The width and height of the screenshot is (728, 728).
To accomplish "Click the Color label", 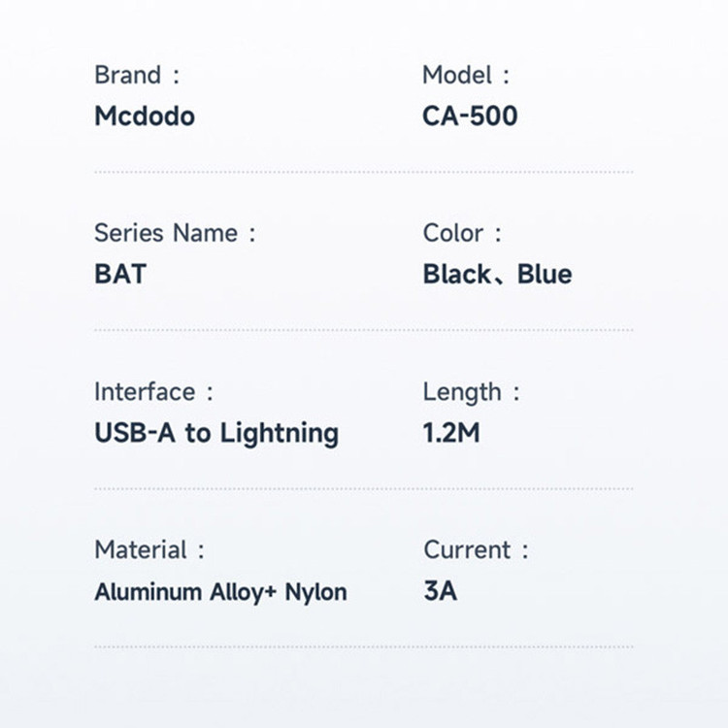I will pyautogui.click(x=461, y=233).
